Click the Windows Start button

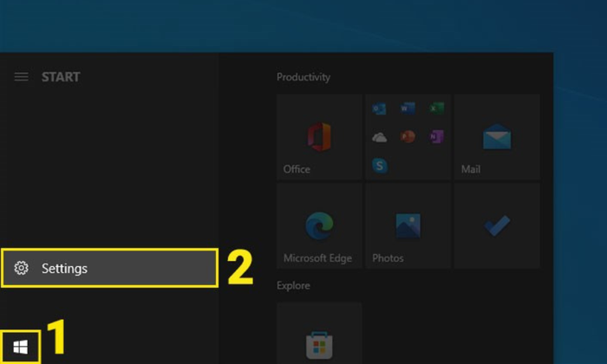click(21, 348)
